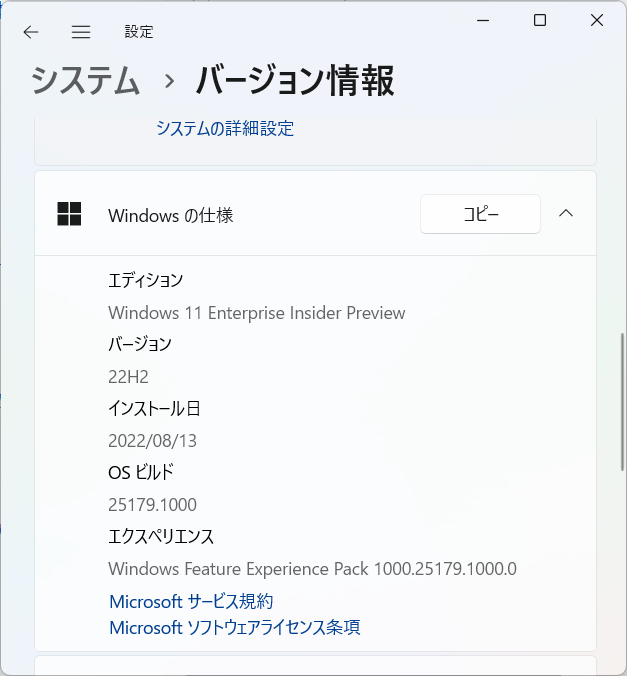Close the 設定 window
This screenshot has height=676, width=627.
(x=597, y=20)
